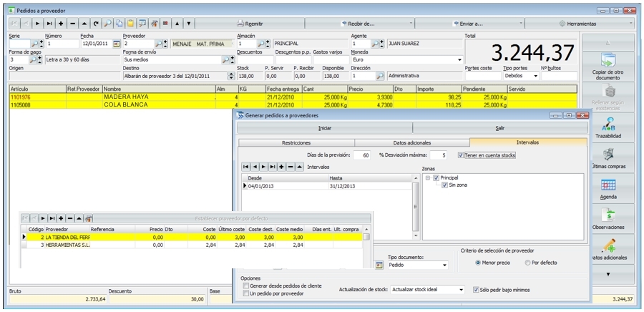Click the red square icon in toolbar
The width and height of the screenshot is (644, 312).
coord(165,24)
